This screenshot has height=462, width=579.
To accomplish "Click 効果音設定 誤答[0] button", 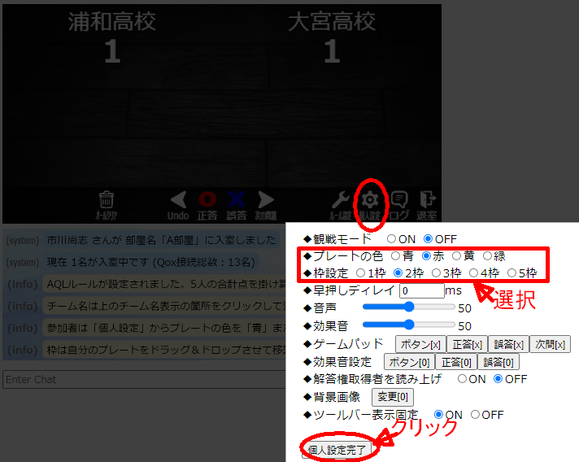I will [498, 362].
